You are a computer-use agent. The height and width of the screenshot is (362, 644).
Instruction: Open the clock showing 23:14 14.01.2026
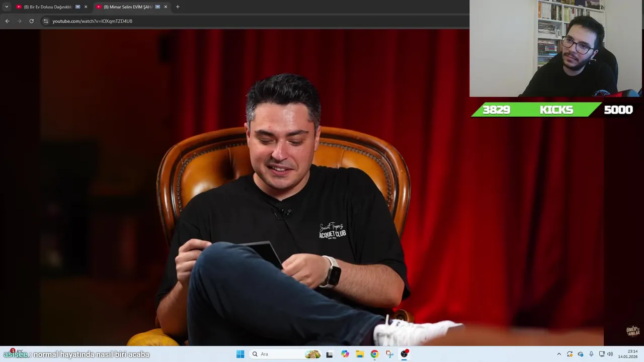coord(628,354)
